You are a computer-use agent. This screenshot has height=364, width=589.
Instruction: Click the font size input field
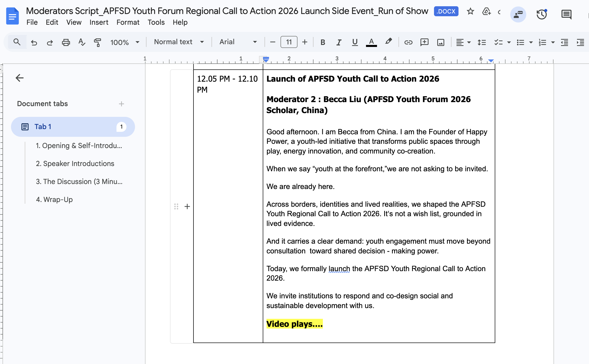click(x=289, y=42)
